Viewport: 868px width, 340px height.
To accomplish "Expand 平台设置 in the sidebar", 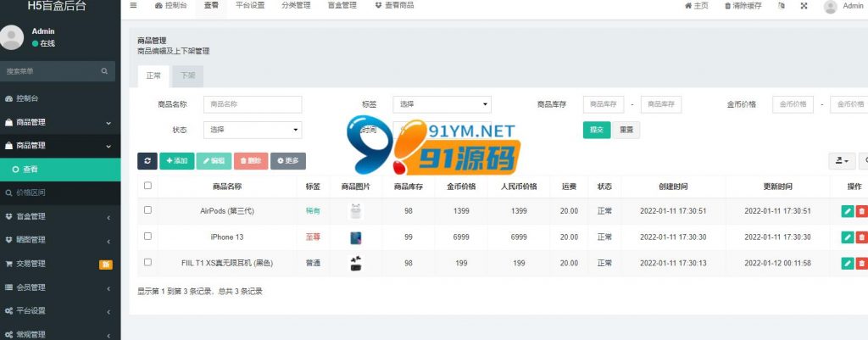I will pos(60,311).
